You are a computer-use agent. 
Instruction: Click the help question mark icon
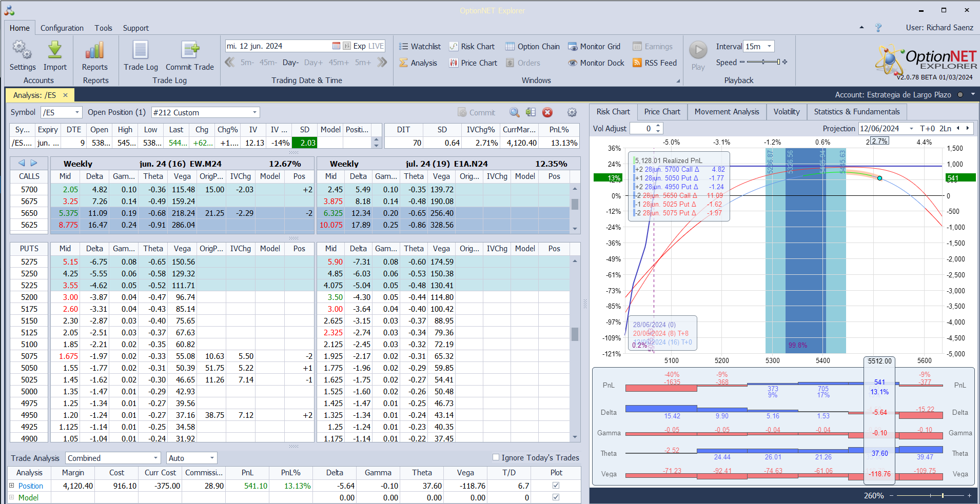tap(878, 28)
